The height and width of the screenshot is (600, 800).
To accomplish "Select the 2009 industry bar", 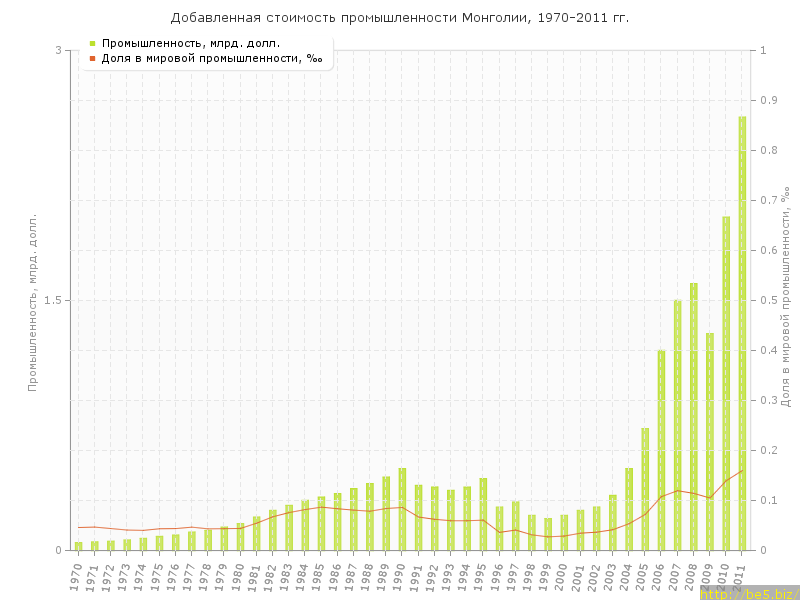I will pyautogui.click(x=709, y=441).
